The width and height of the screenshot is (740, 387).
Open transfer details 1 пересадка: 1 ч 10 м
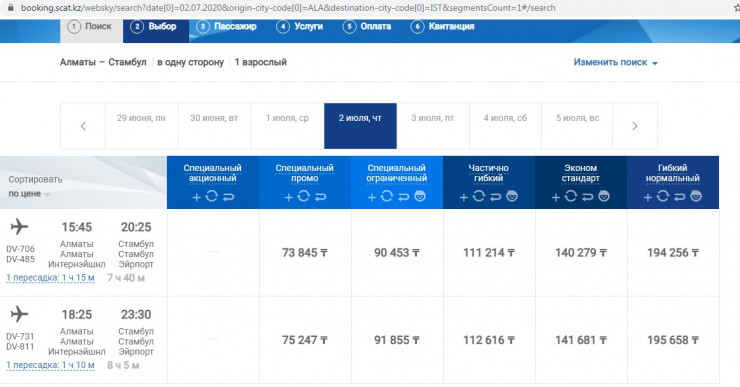point(50,365)
